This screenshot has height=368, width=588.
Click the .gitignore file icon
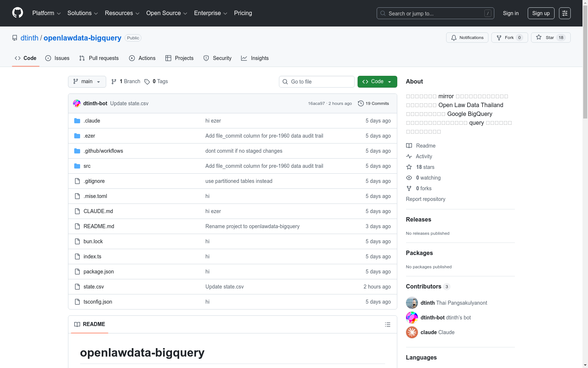(77, 181)
